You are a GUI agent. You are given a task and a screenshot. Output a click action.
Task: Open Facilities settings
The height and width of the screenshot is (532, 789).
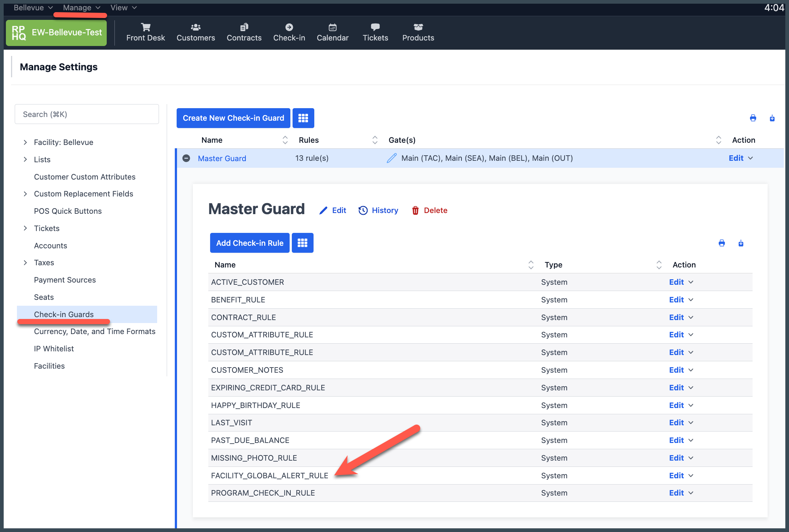point(49,366)
